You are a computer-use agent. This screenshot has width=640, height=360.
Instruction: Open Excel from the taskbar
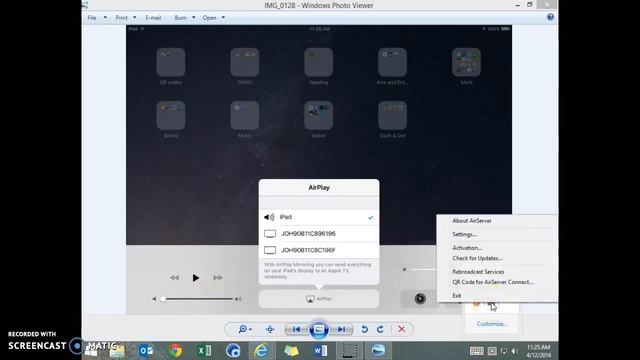(204, 351)
